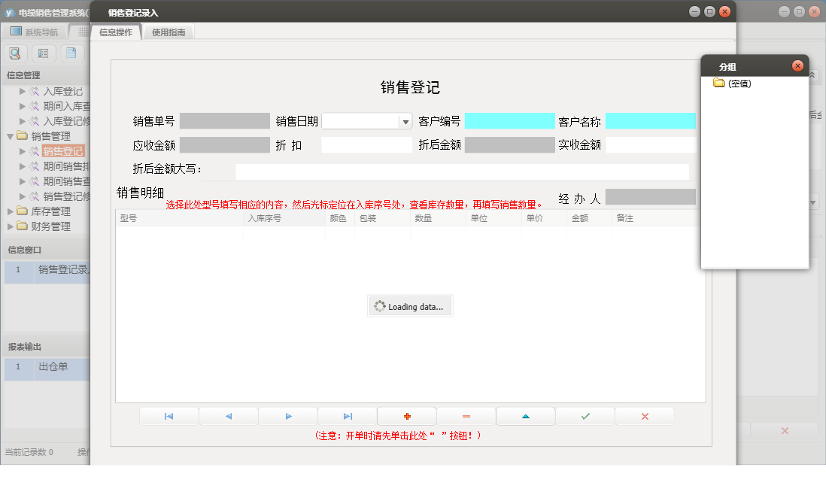The height and width of the screenshot is (504, 826).
Task: Click the cancel cross icon in navigation bar
Action: 644,415
